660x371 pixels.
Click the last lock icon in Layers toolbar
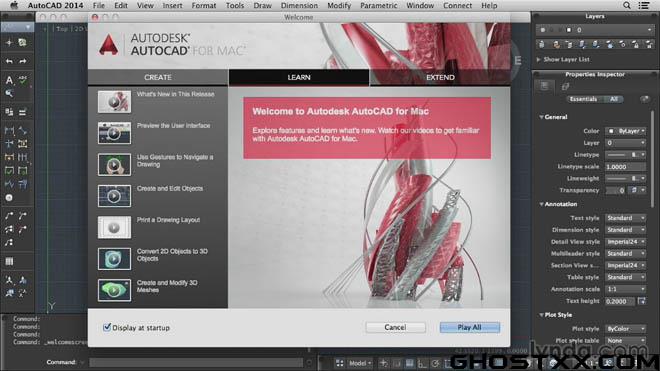click(x=649, y=44)
